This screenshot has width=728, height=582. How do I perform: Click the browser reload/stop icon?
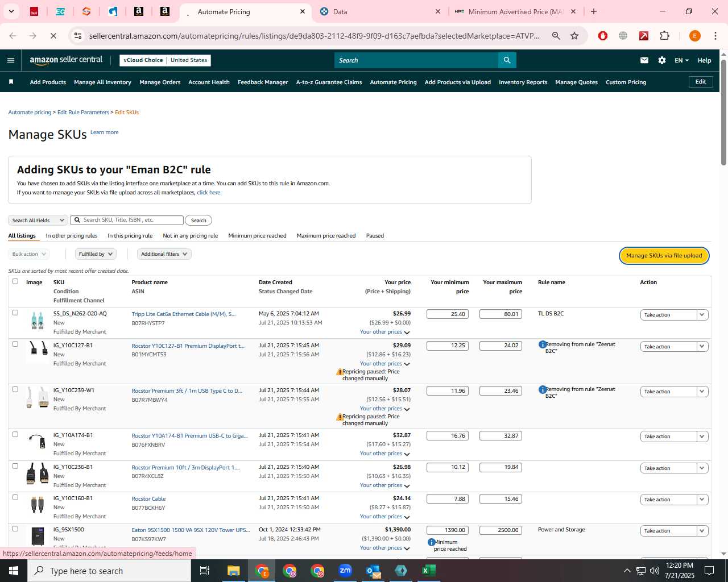click(53, 36)
